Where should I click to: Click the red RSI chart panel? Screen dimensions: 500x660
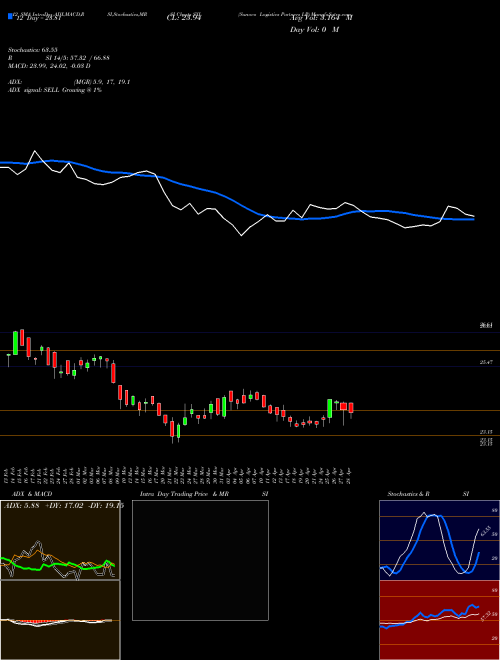click(x=439, y=620)
